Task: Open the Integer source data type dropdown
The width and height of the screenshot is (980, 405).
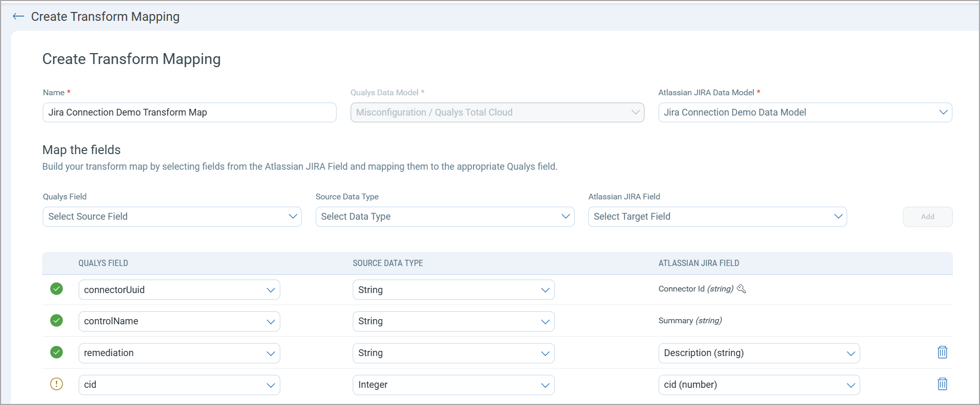Action: 453,385
